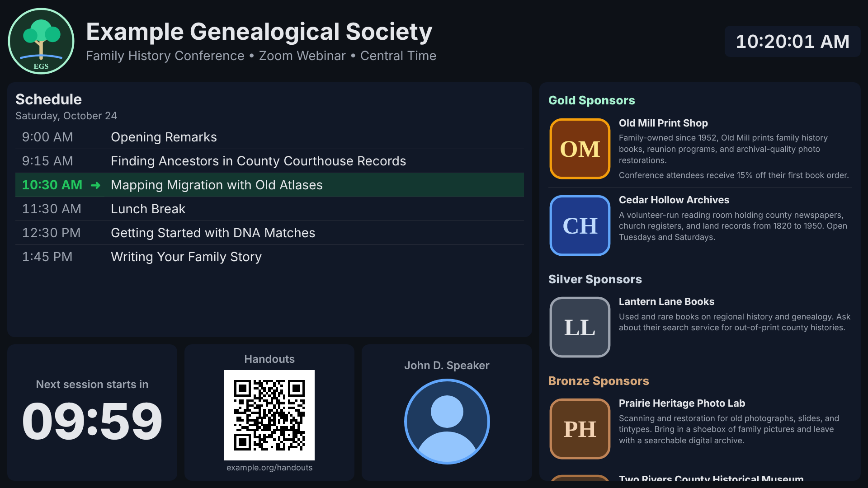Click the 9:15 AM time

(x=47, y=161)
